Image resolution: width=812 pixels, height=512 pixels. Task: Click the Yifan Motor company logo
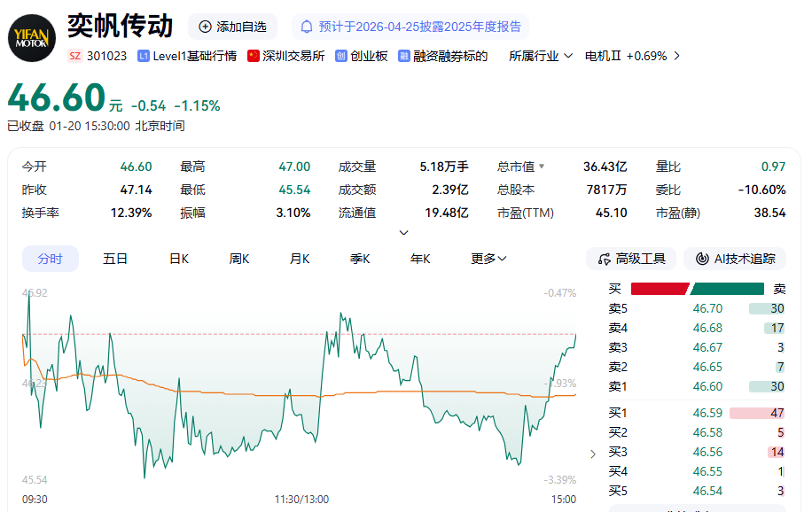pyautogui.click(x=33, y=37)
